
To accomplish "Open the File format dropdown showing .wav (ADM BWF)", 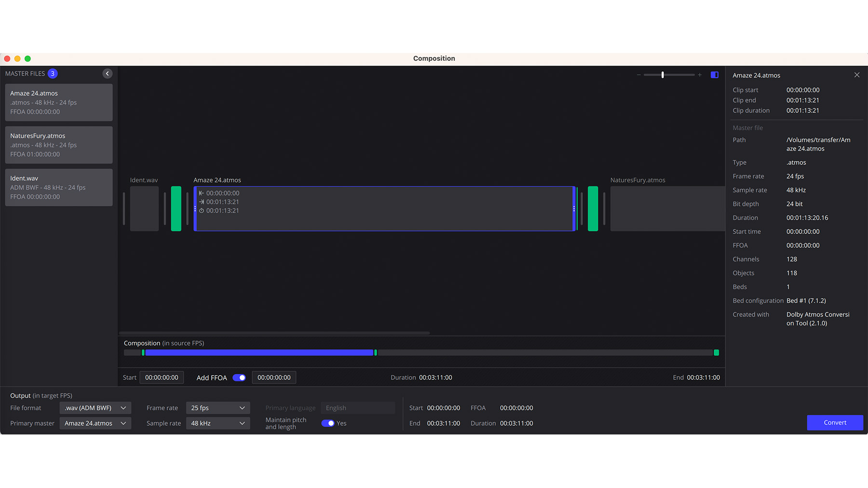I will point(95,407).
